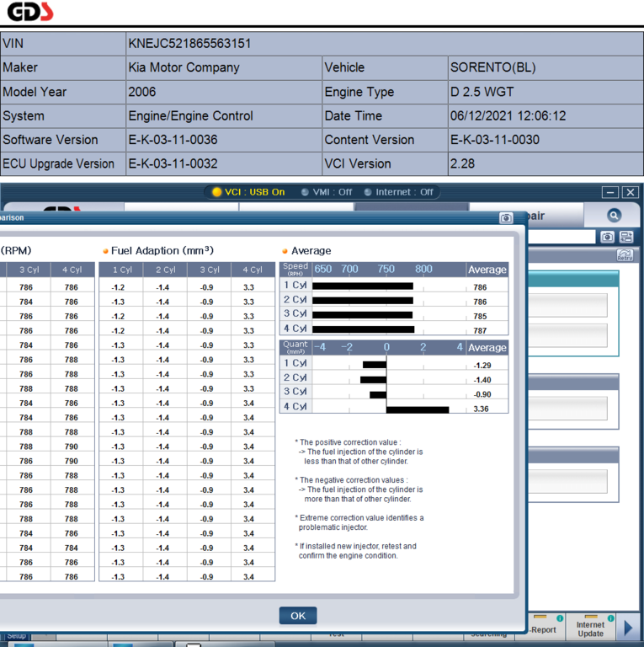644x647 pixels.
Task: Click the 'Fuel Adaption (mm³)' heading
Action: (162, 250)
